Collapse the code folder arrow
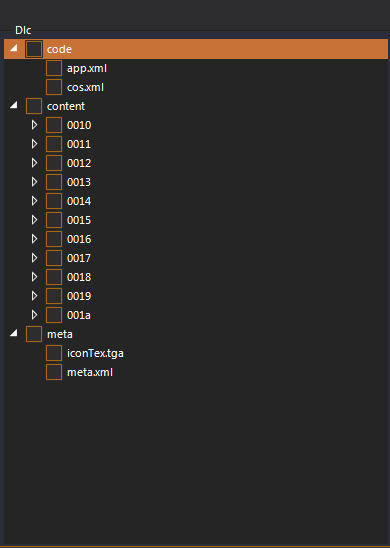 (x=14, y=48)
